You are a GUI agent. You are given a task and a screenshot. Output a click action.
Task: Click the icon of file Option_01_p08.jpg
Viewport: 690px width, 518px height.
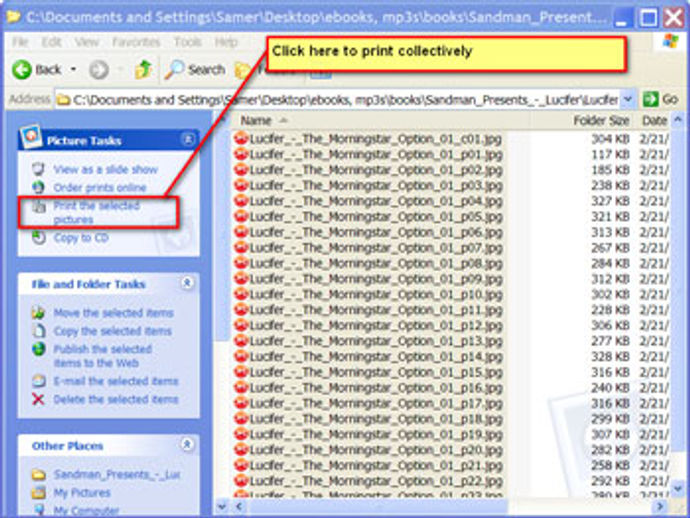click(241, 263)
